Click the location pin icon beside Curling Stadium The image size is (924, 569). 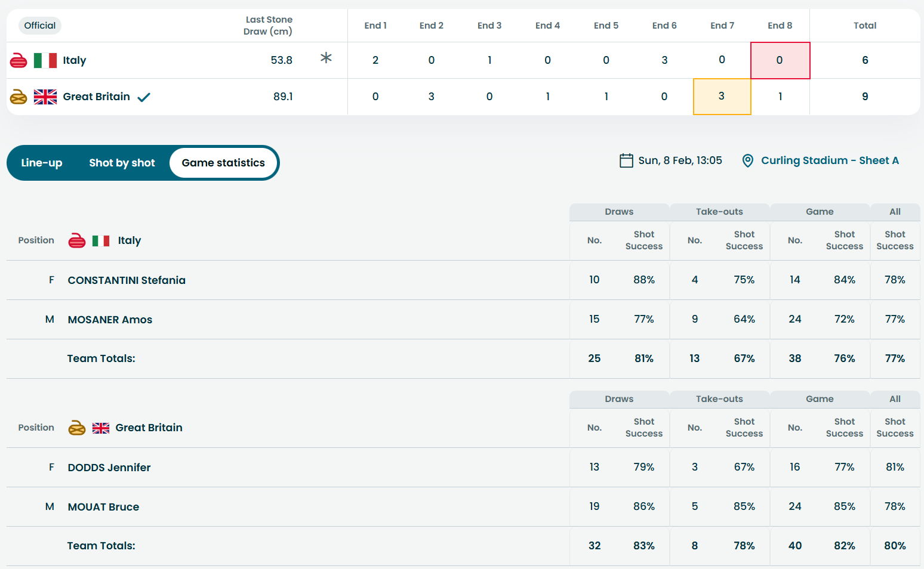747,160
